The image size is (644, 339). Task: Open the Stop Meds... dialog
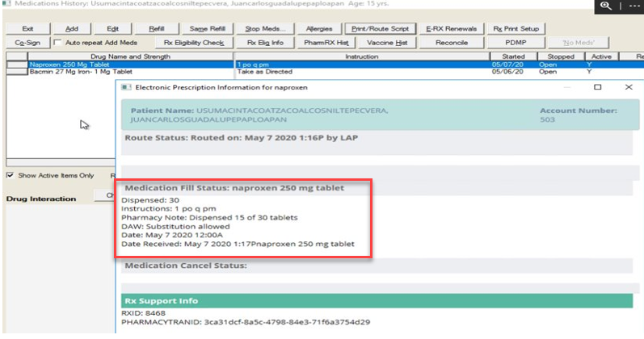265,29
